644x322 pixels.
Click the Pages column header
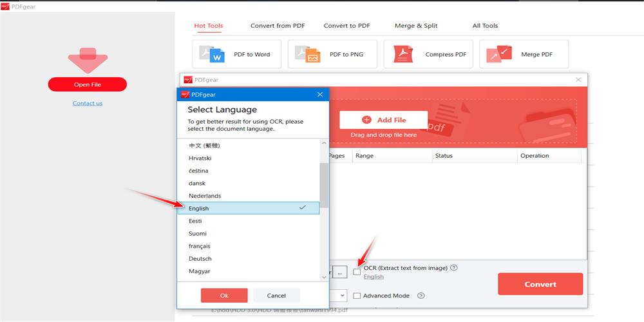pos(340,156)
